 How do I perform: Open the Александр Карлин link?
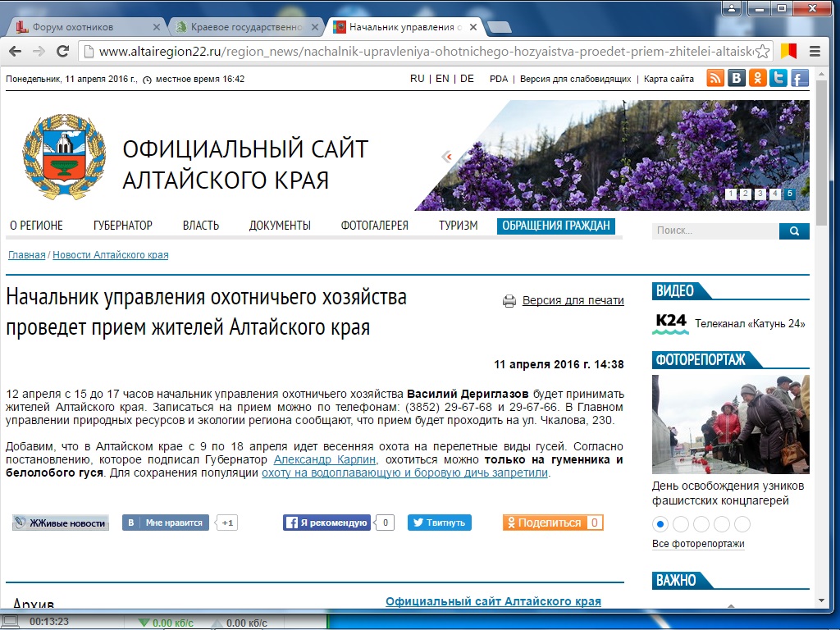point(324,459)
